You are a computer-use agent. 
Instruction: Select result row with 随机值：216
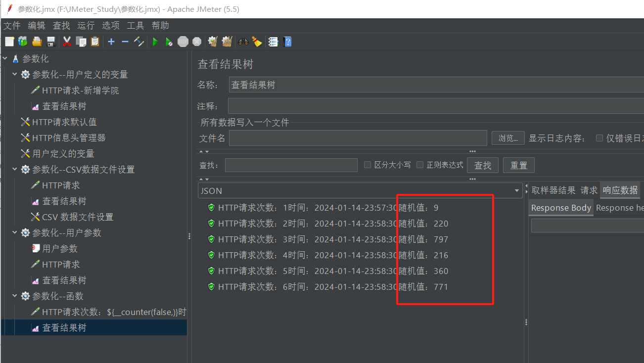coord(328,255)
